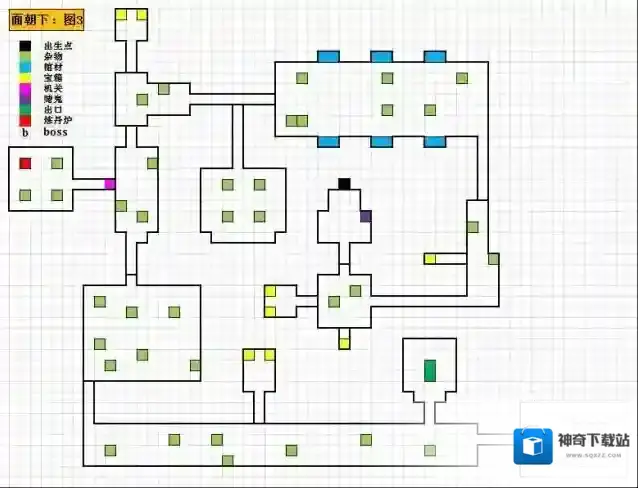Click the black 出生点 legend swatch
Screen dimensions: 638x488
tap(25, 46)
